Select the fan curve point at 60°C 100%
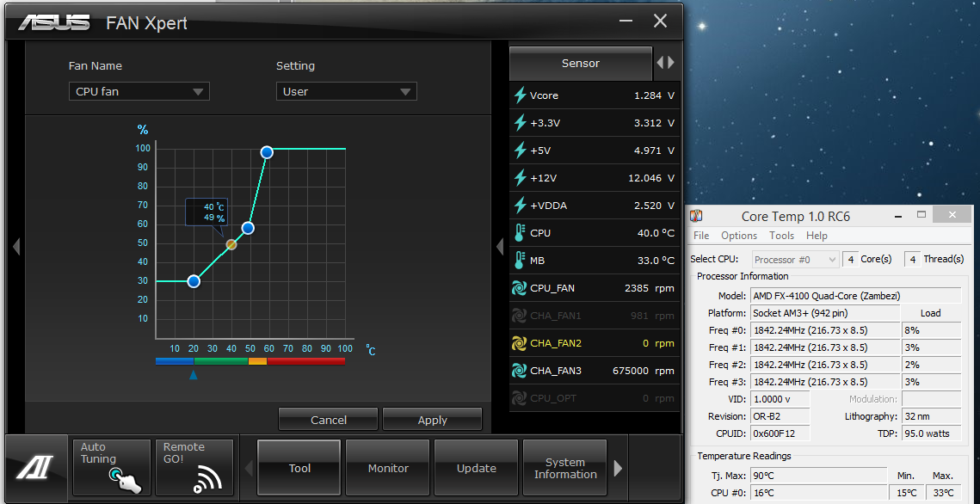The image size is (980, 504). click(x=267, y=152)
